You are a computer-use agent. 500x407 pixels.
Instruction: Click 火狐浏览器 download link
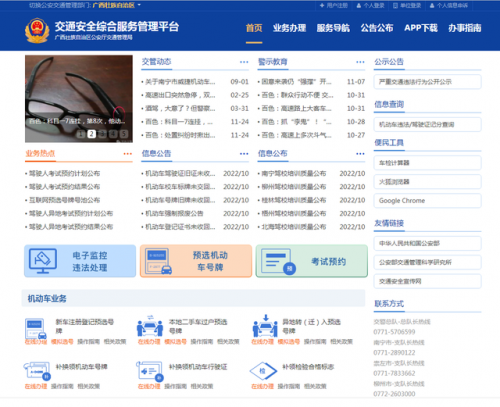[x=428, y=182]
